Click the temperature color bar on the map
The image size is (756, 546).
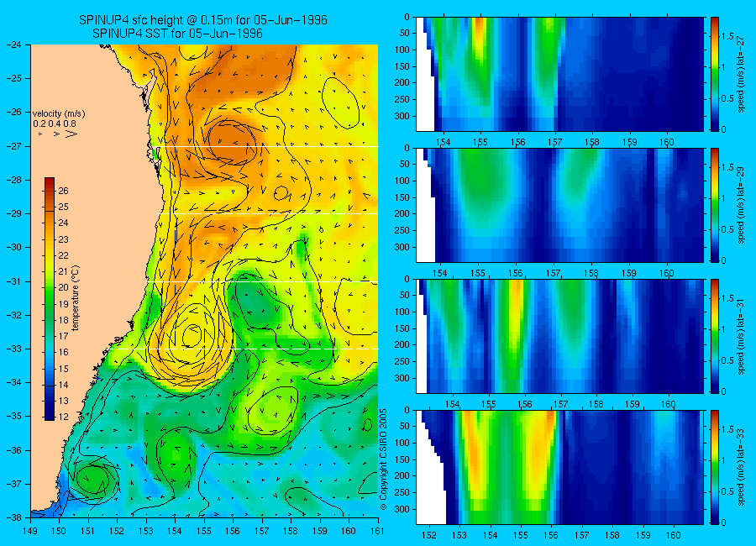point(50,299)
